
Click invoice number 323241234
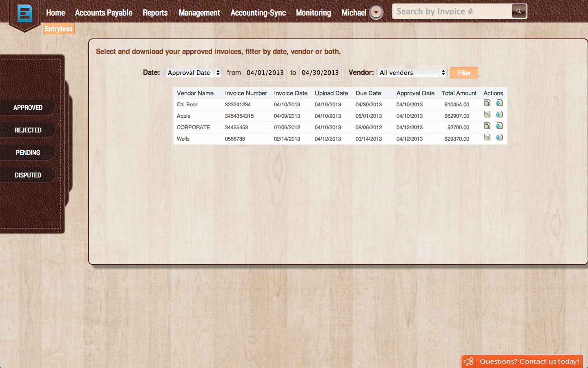(238, 104)
